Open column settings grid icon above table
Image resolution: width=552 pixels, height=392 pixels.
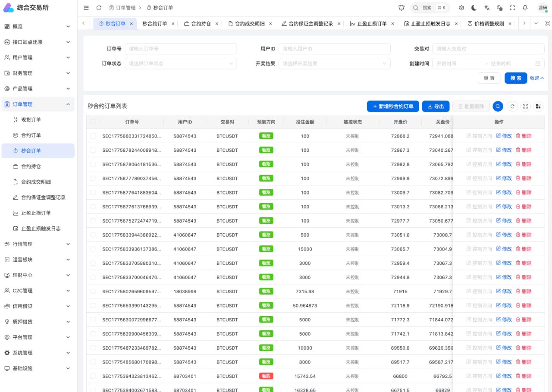(x=538, y=106)
